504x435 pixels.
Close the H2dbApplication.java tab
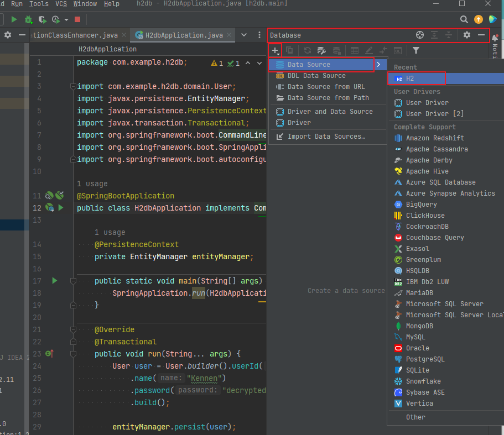(x=229, y=35)
